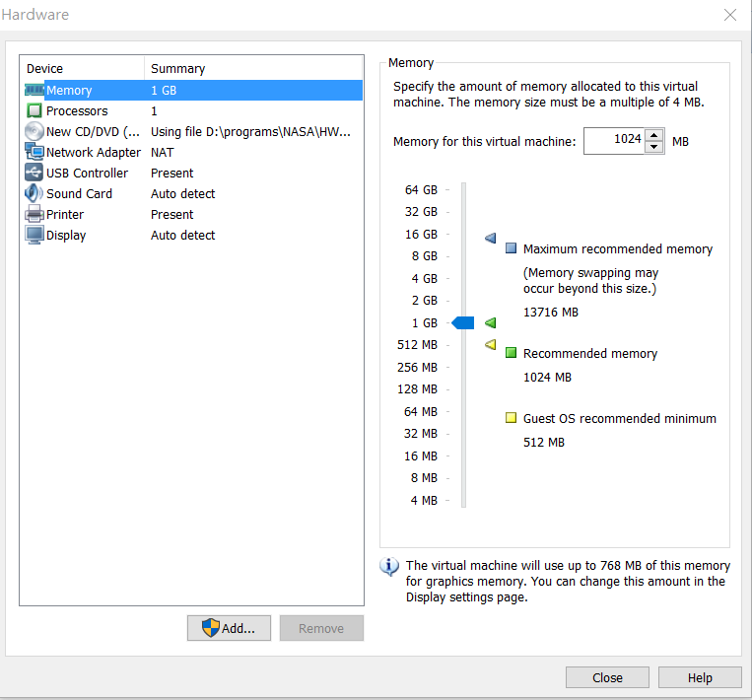
Task: Click the 4 GB scale label
Action: click(425, 278)
